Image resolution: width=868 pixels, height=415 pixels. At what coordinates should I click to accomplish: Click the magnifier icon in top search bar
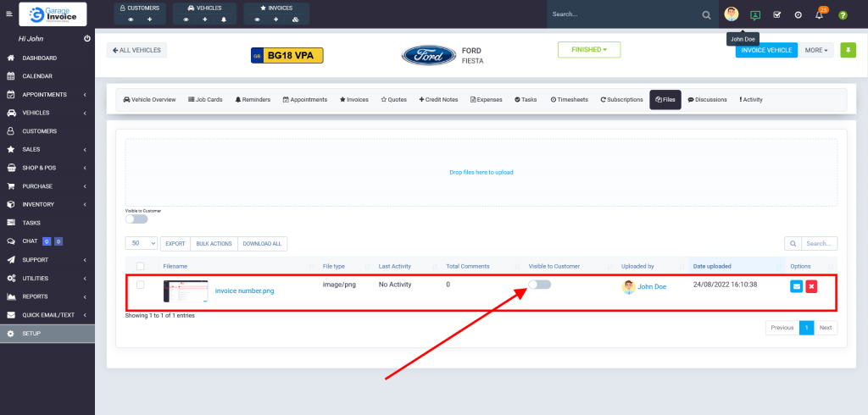click(x=707, y=15)
